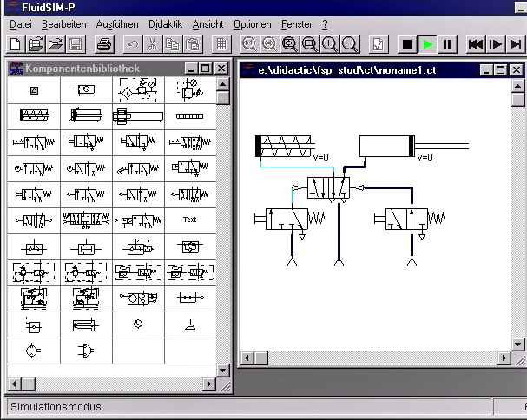This screenshot has width=527, height=420.
Task: Open the Fenster menu
Action: point(296,24)
